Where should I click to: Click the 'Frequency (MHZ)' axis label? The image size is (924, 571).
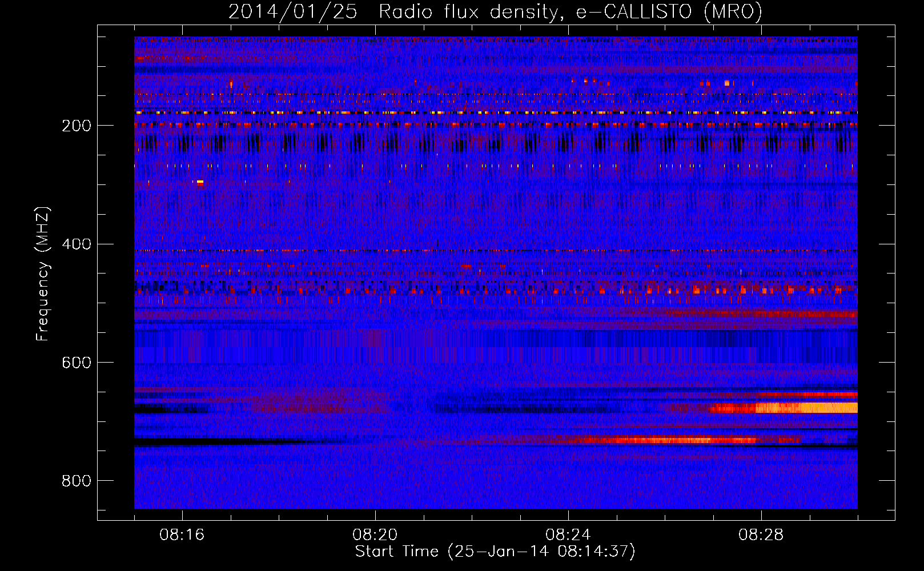43,274
